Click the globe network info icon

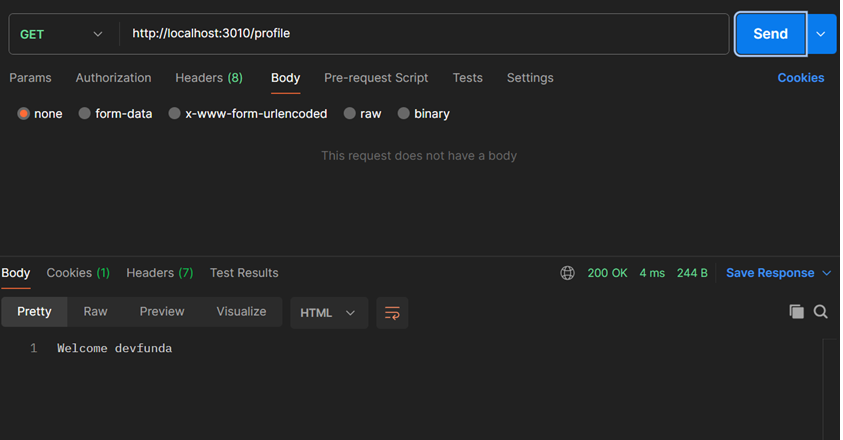click(568, 273)
